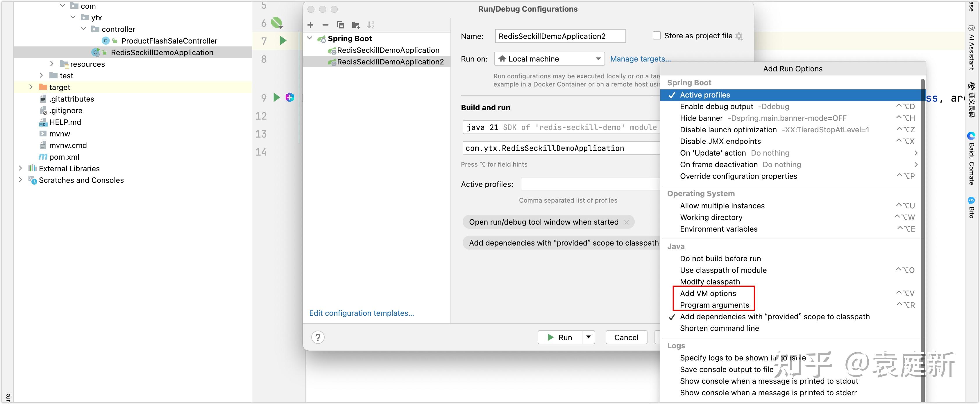Add a new run configuration with plus icon
This screenshot has height=404, width=980.
coord(310,25)
